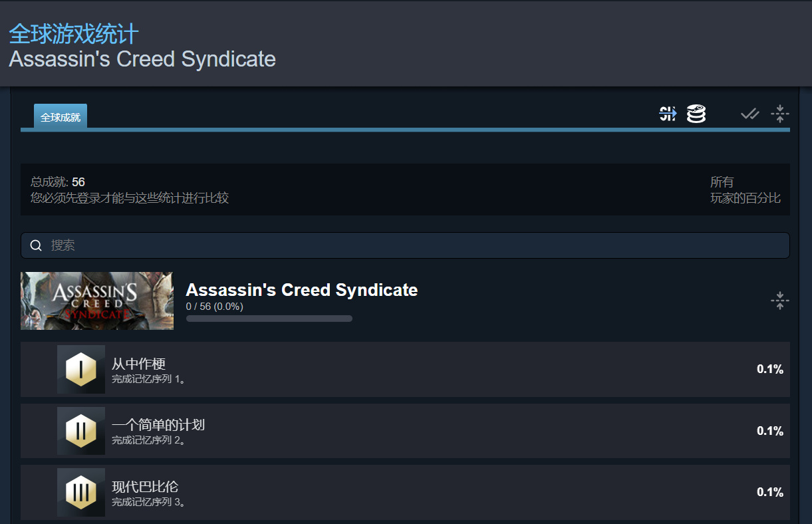Open the 全球游戏统计 header link
The height and width of the screenshot is (524, 812).
click(x=74, y=35)
